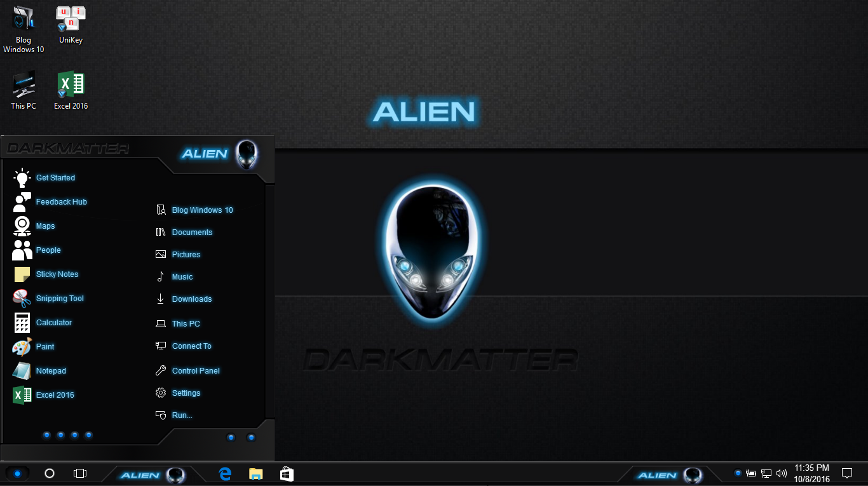Select Run... in the Start menu

click(x=174, y=415)
